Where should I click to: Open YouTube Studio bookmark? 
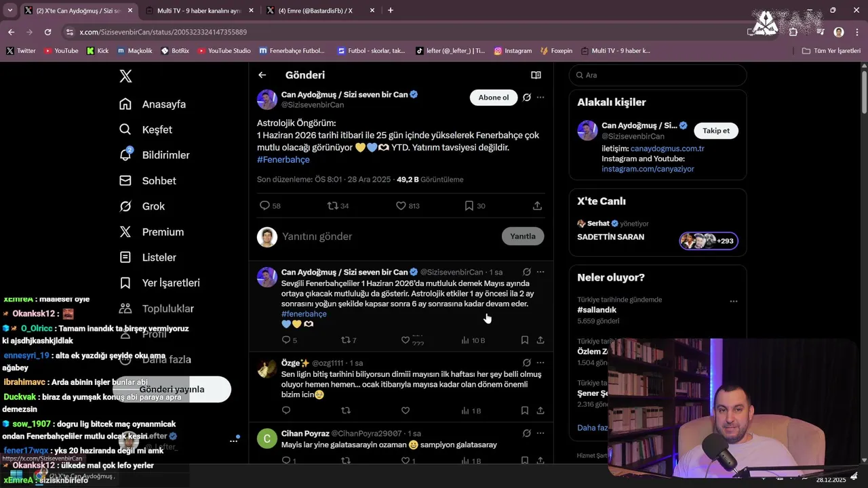224,51
